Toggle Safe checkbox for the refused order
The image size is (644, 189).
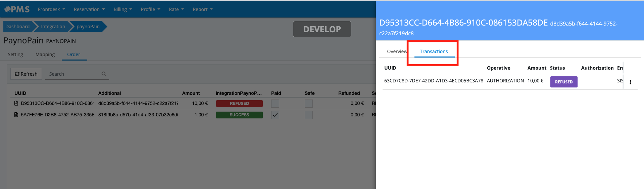(x=309, y=104)
